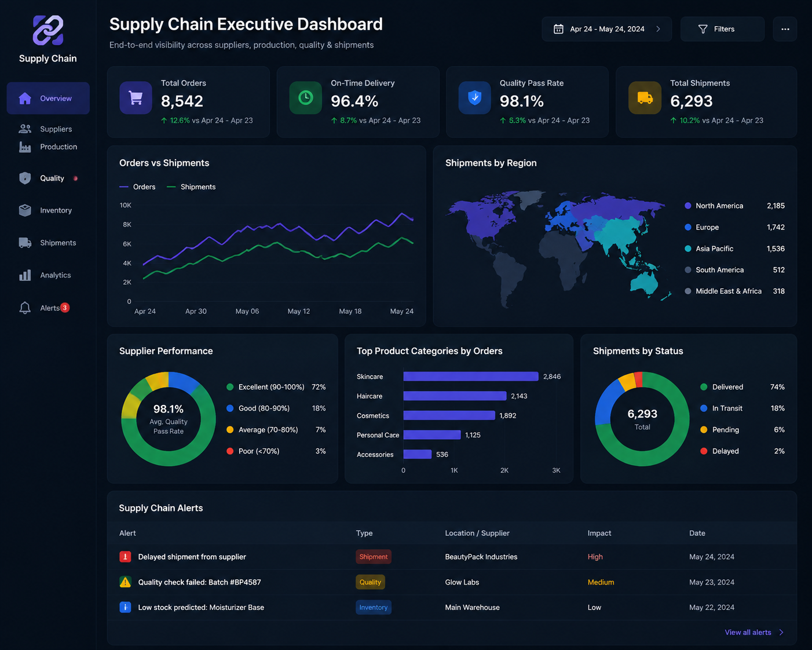812x650 pixels.
Task: Click the Suppliers people icon
Action: [25, 129]
